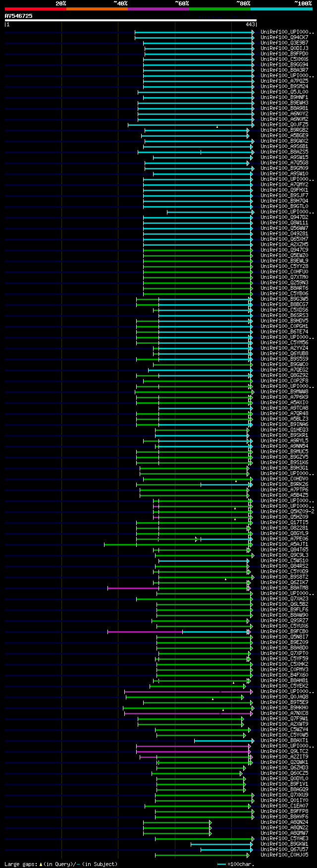Select the UniRef100_Q8W111 label

click(284, 222)
